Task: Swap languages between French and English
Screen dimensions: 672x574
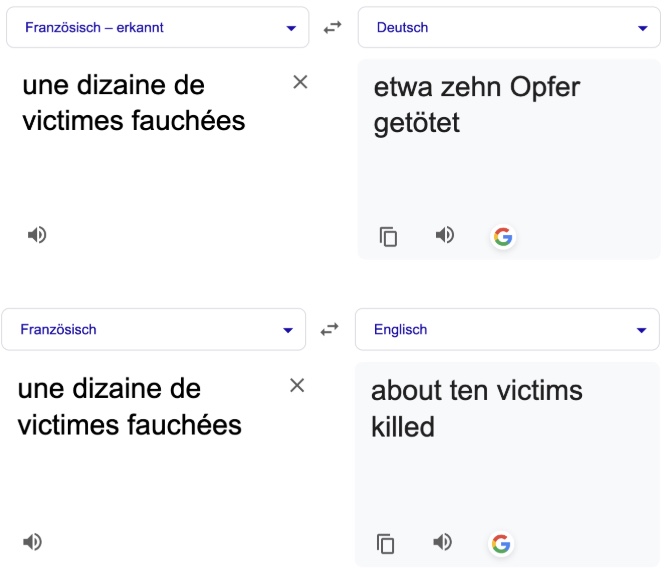Action: (329, 329)
